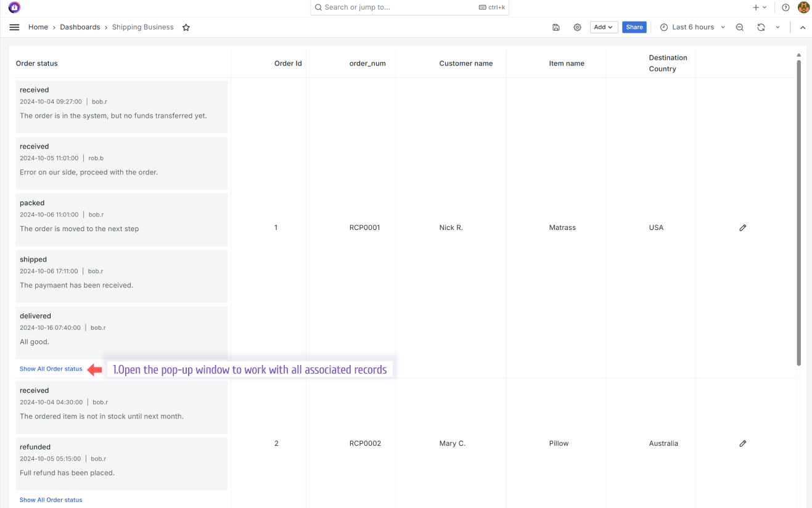Open the auto-refresh interval dropdown
The height and width of the screenshot is (508, 812).
coord(777,27)
